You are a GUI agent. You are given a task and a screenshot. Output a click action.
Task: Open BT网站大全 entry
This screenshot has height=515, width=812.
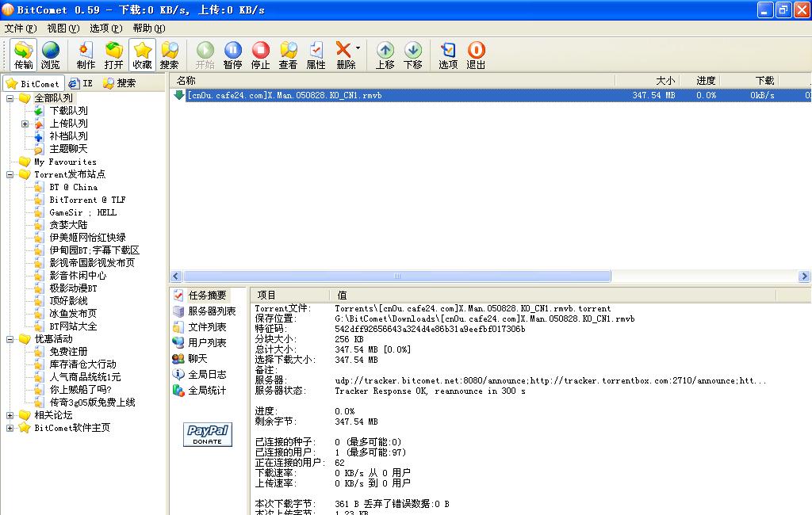pyautogui.click(x=73, y=326)
